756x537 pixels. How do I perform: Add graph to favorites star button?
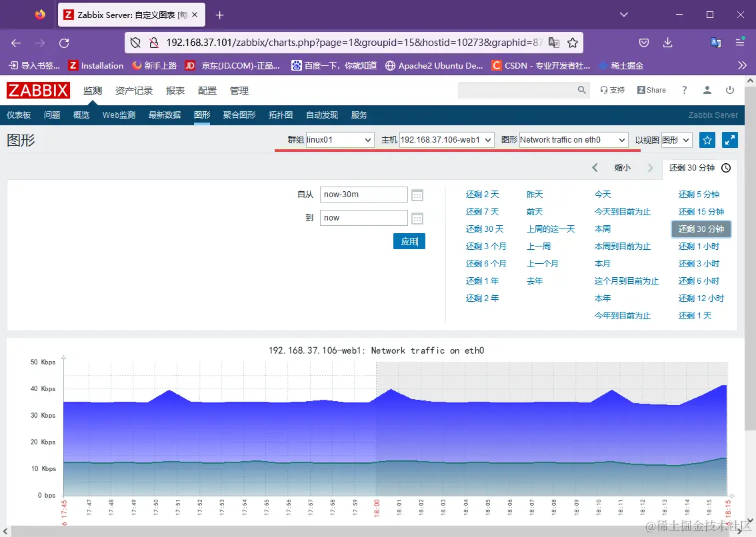[707, 140]
